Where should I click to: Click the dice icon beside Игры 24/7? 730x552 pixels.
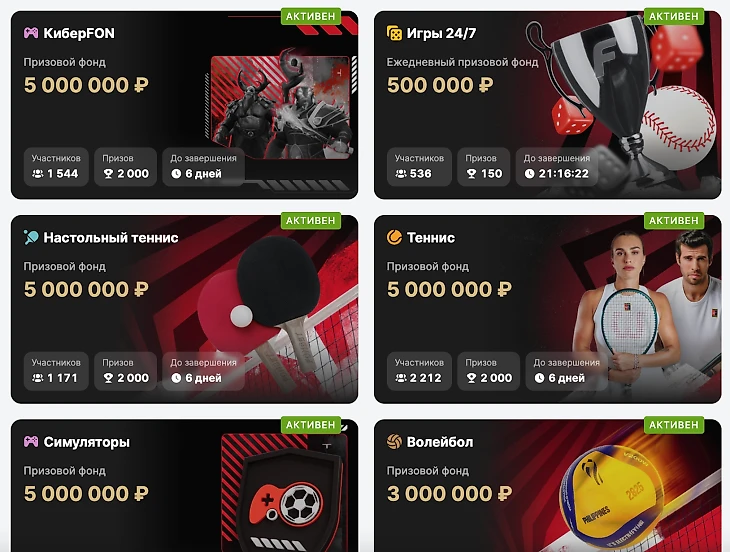tap(394, 33)
